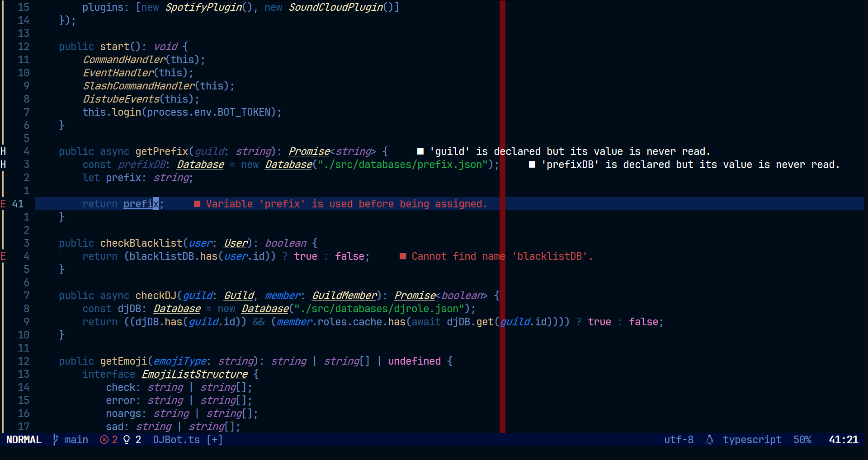Image resolution: width=868 pixels, height=460 pixels.
Task: Click the CommandHandler call
Action: [124, 60]
